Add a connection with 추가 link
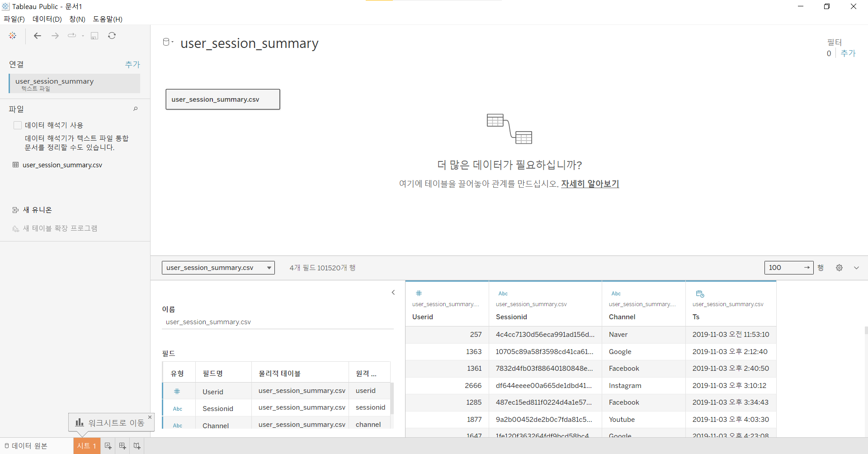This screenshot has width=868, height=454. tap(132, 65)
